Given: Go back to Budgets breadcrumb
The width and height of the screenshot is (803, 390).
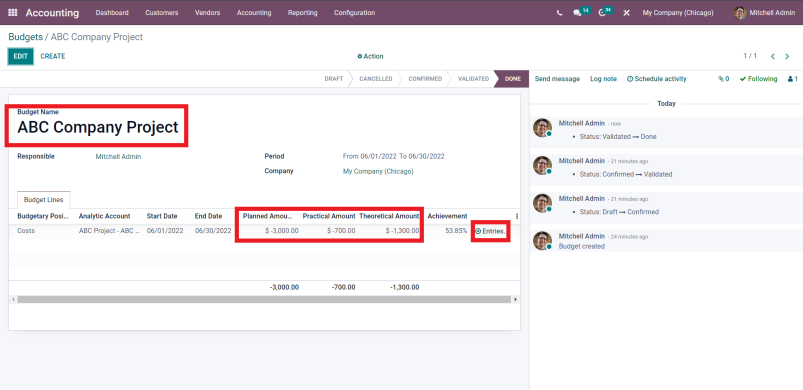Looking at the screenshot, I should pyautogui.click(x=25, y=37).
